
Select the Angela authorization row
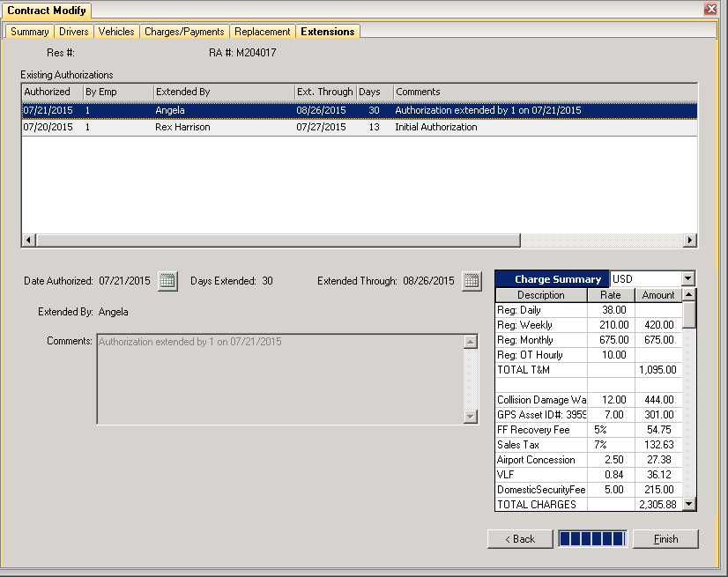[x=360, y=110]
